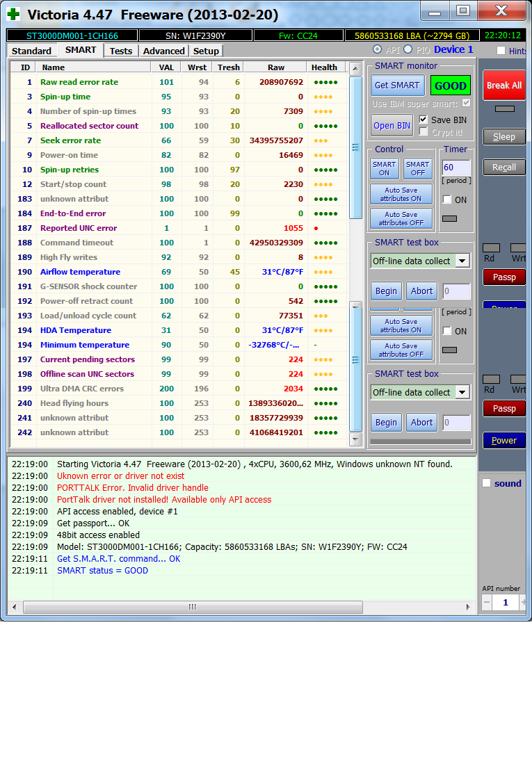532x764 pixels.
Task: Select the Current pending sectors row
Action: pos(179,359)
